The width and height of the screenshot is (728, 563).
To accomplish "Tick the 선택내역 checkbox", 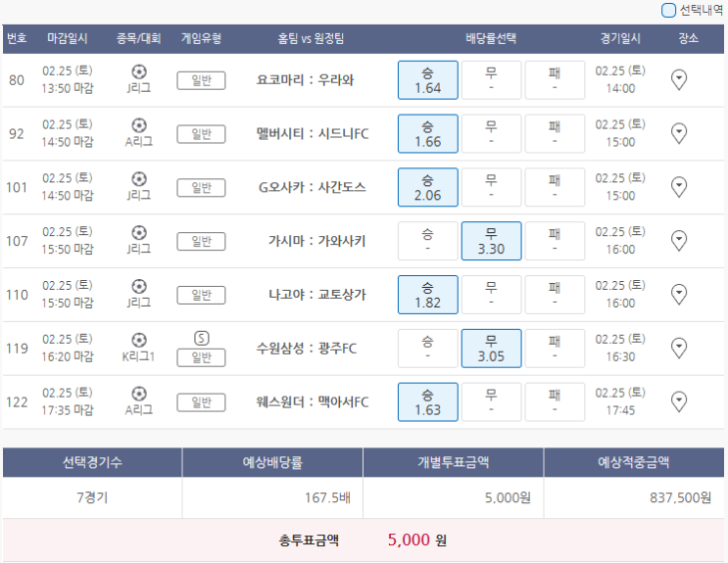I will tap(668, 10).
